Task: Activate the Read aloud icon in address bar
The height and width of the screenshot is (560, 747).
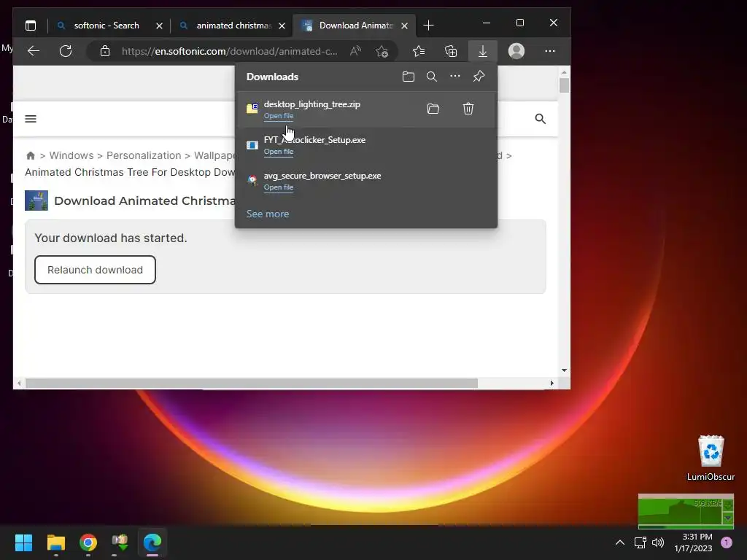Action: 355,51
